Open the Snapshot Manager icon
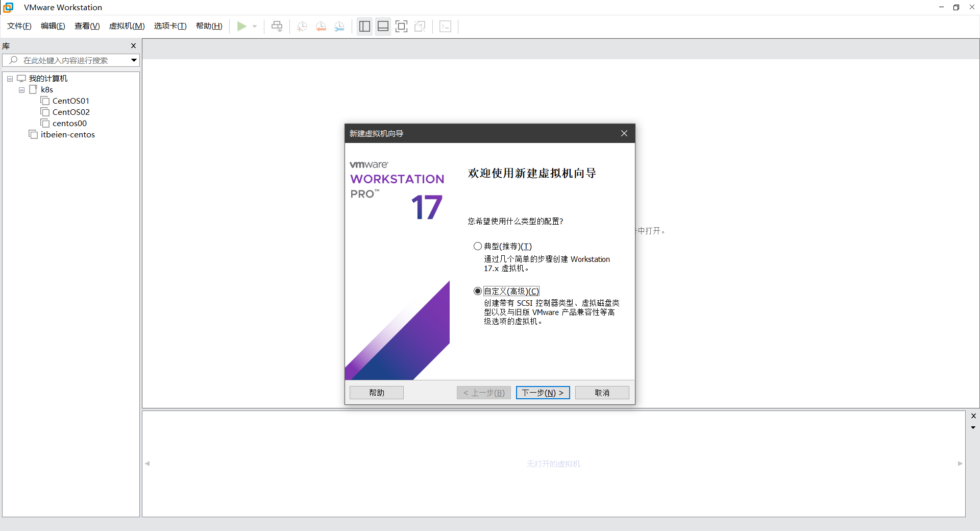The width and height of the screenshot is (980, 531). tap(339, 27)
